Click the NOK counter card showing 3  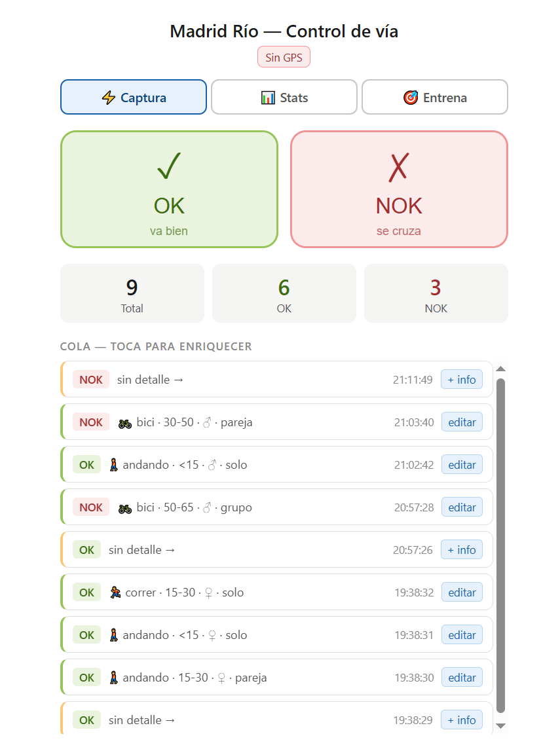click(436, 293)
